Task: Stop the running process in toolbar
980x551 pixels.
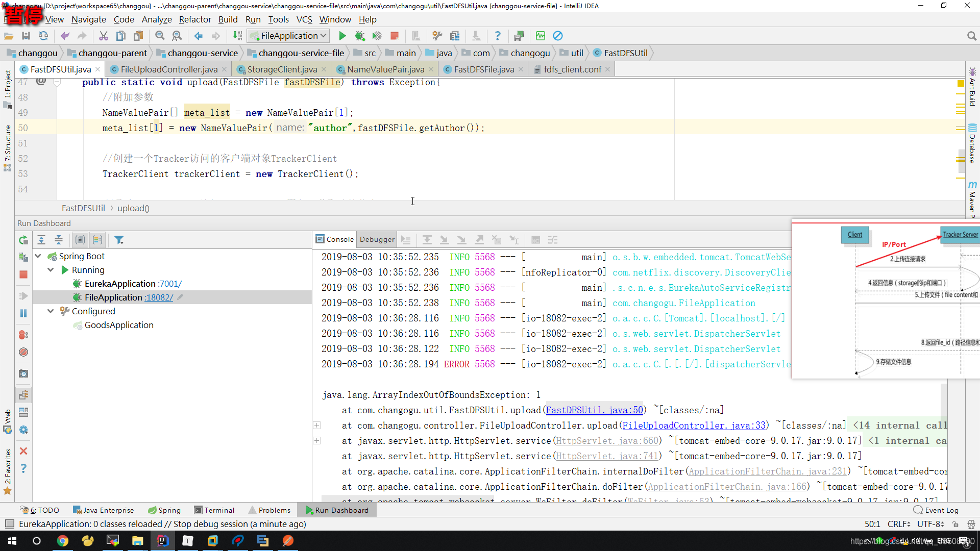Action: (x=395, y=36)
